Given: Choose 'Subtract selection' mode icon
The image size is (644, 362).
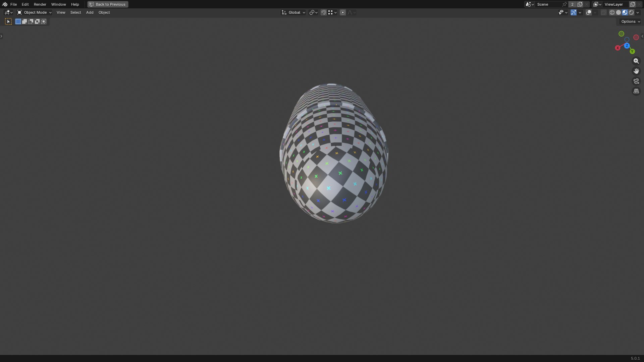Looking at the screenshot, I should tap(31, 21).
